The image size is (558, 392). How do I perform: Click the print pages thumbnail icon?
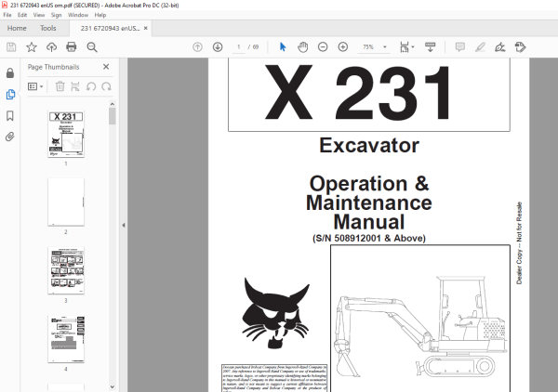click(75, 86)
